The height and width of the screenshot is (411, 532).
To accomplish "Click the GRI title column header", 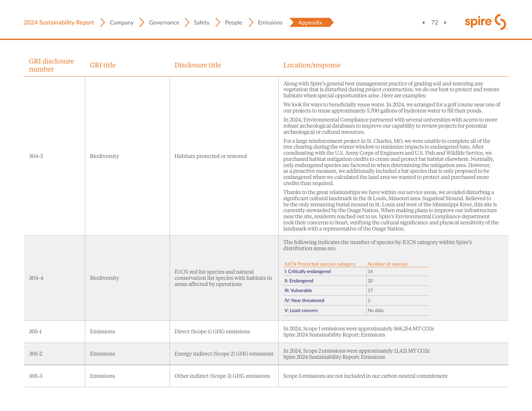I will tap(103, 65).
